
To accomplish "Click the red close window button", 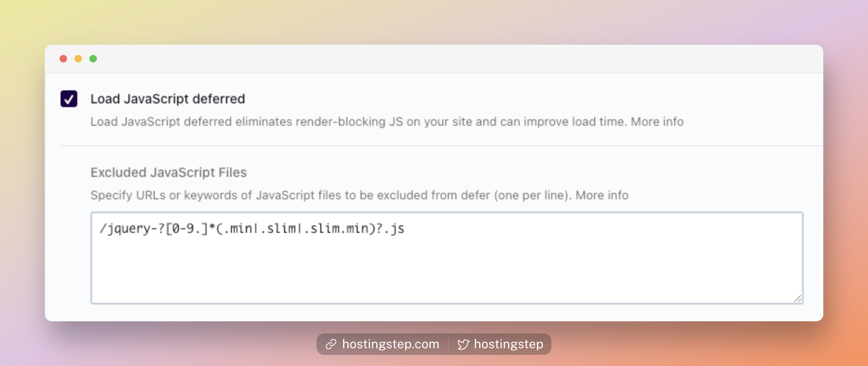I will coord(63,59).
